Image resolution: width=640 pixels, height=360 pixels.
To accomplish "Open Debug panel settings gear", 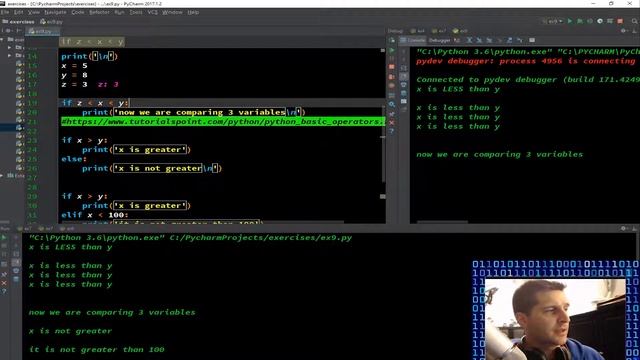I will point(623,31).
